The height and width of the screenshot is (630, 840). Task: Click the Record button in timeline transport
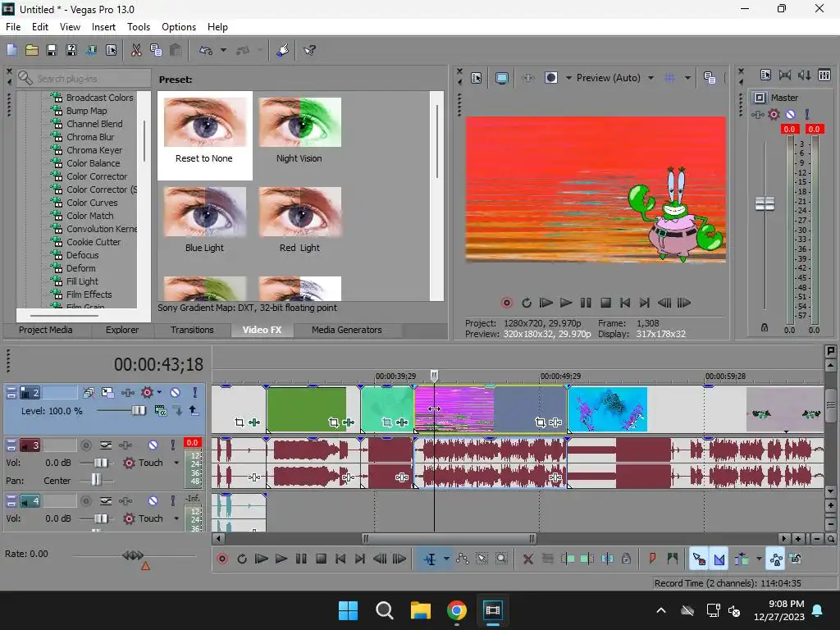[222, 559]
